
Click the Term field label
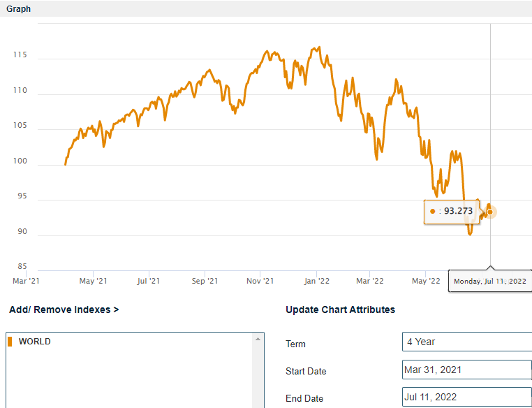pyautogui.click(x=295, y=344)
